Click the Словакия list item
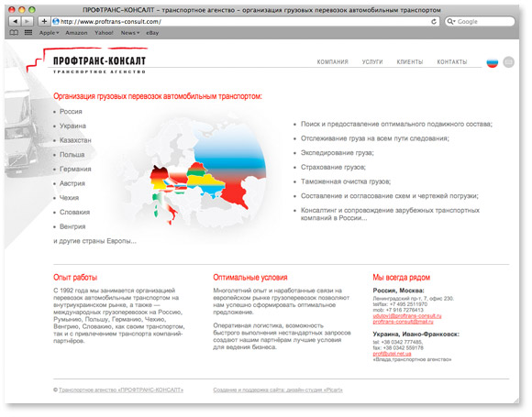 coord(74,213)
